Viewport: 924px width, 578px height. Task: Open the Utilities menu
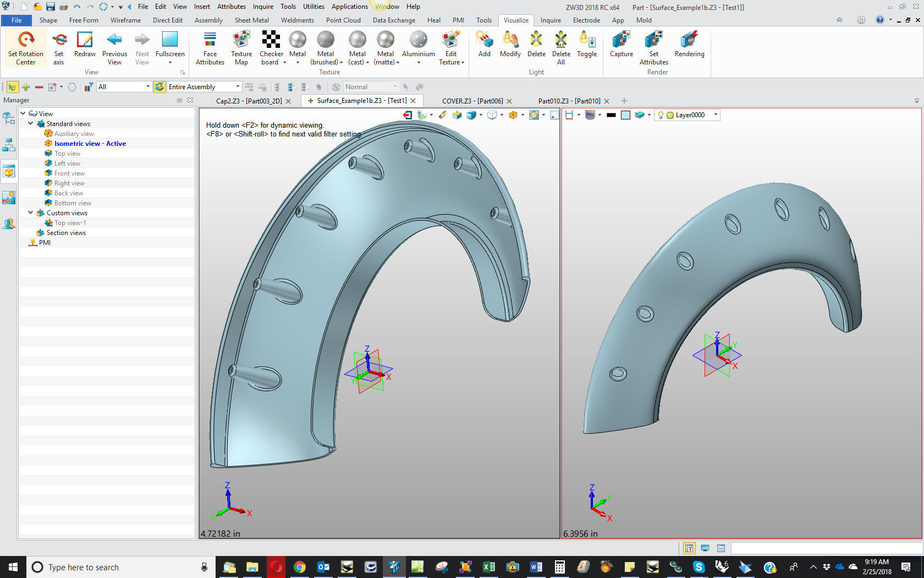313,7
